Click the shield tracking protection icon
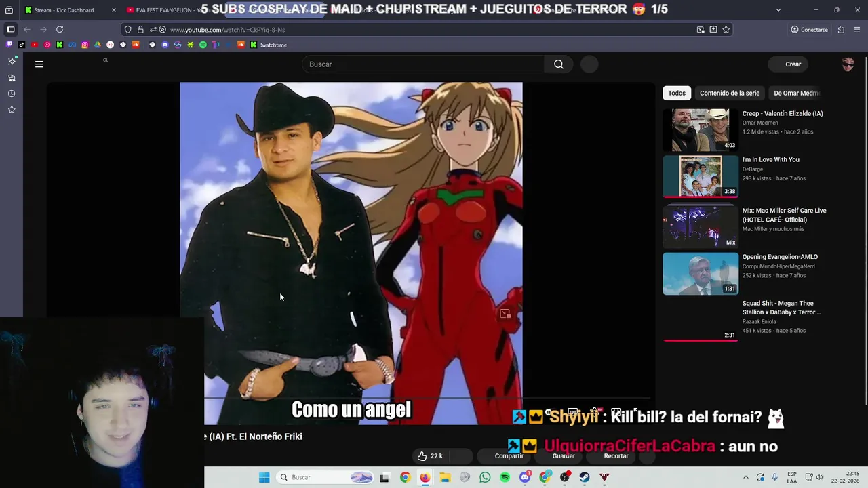 (x=128, y=30)
